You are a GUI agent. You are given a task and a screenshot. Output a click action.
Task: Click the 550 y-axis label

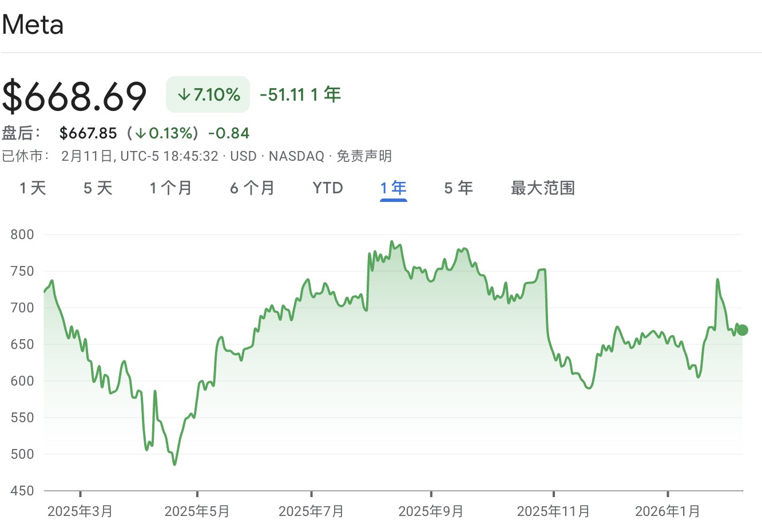[x=22, y=418]
